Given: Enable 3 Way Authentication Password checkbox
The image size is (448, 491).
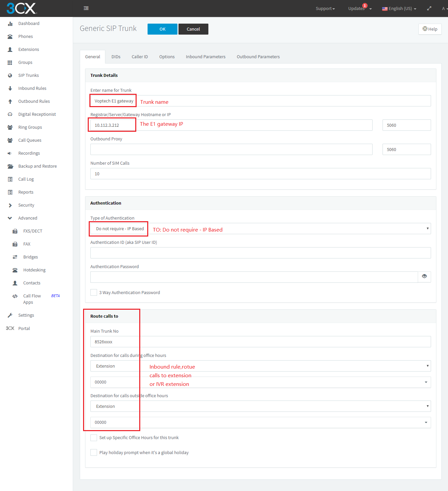Looking at the screenshot, I should (x=94, y=292).
